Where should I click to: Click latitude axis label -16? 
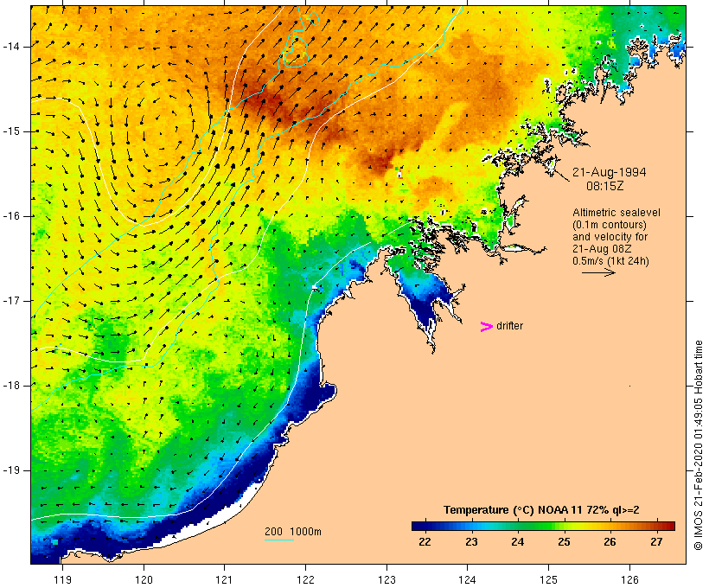tap(11, 216)
